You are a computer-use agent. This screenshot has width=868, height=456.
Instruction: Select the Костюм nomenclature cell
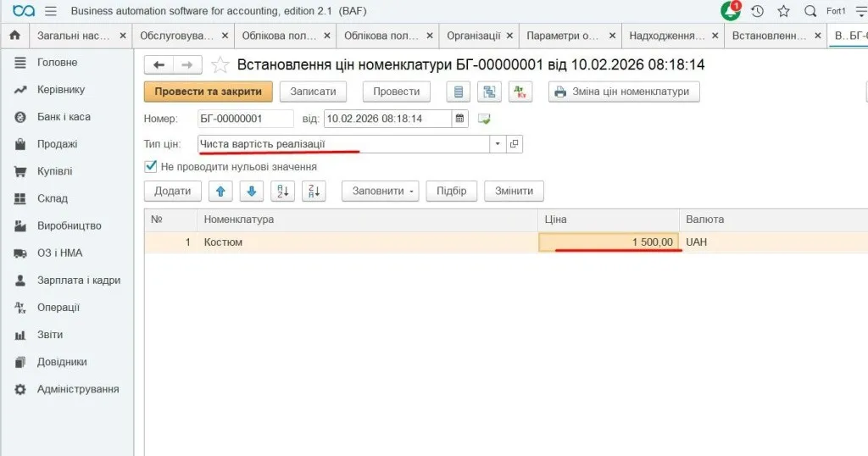click(368, 242)
